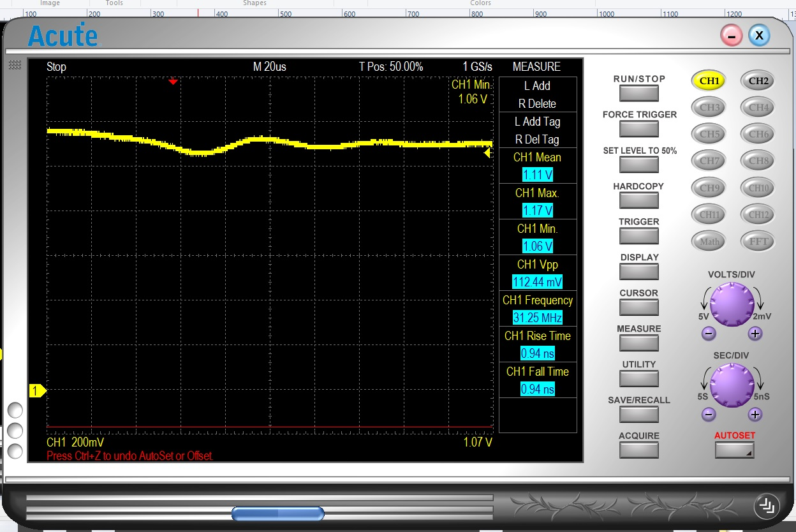The width and height of the screenshot is (796, 532).
Task: Select the CH1 Max. measurement
Action: (x=537, y=202)
